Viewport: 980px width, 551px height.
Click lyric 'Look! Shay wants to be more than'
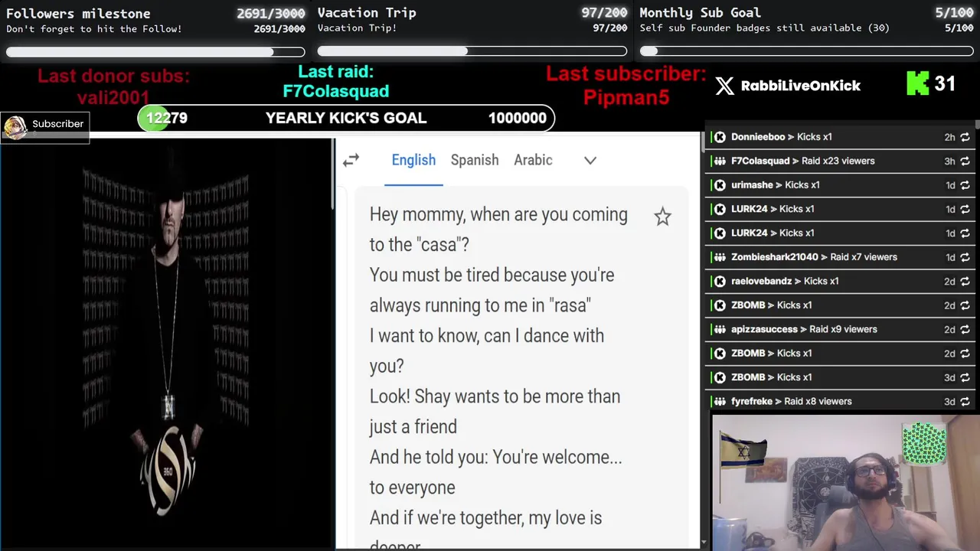point(495,396)
